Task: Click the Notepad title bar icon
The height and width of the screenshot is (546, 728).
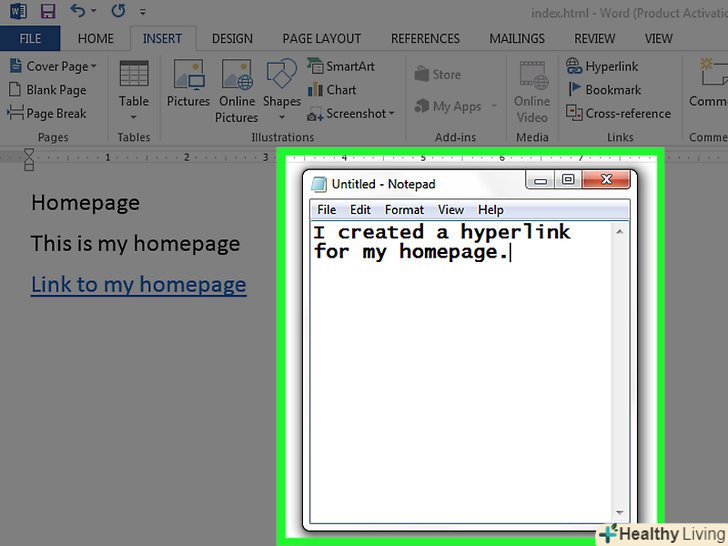Action: pyautogui.click(x=319, y=184)
